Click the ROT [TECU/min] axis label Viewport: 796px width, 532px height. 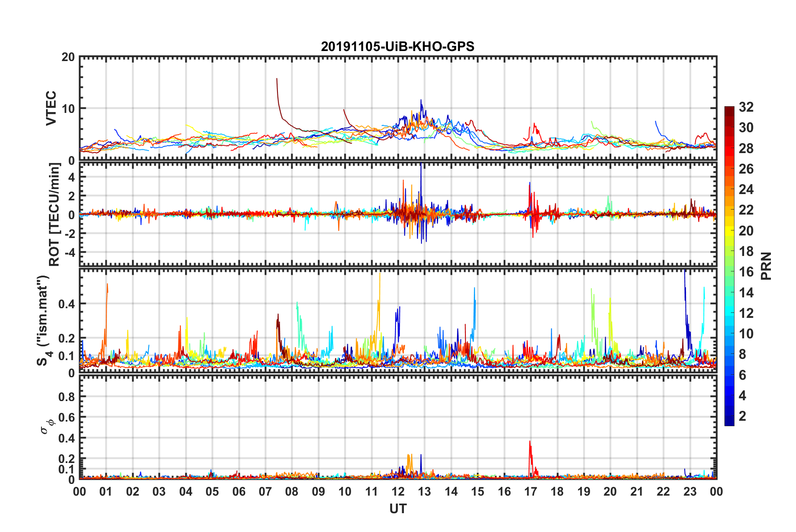click(54, 215)
